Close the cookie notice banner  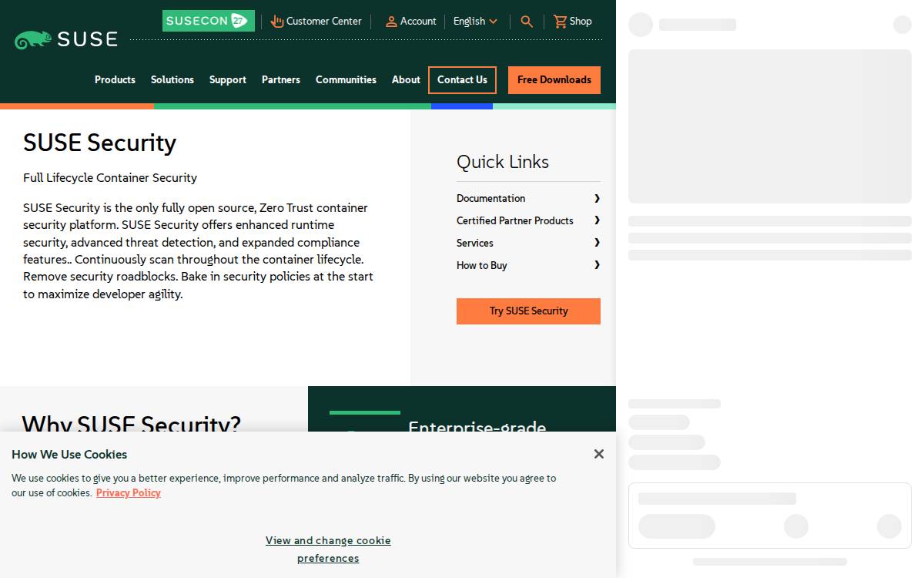[x=599, y=454]
